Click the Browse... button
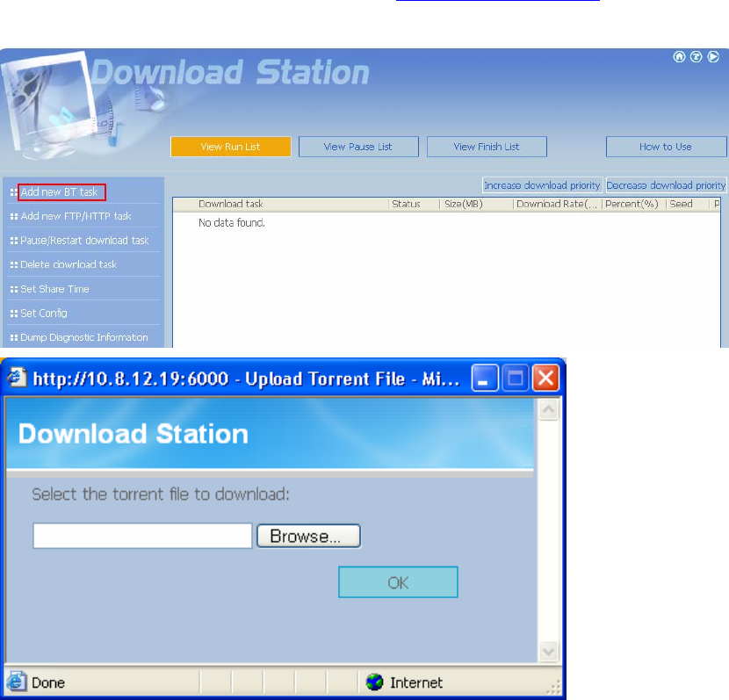 (x=308, y=536)
